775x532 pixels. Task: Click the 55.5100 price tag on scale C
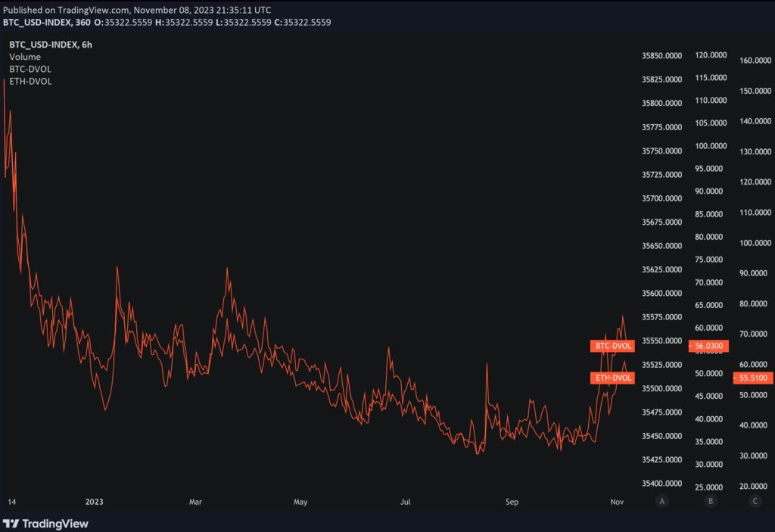755,377
